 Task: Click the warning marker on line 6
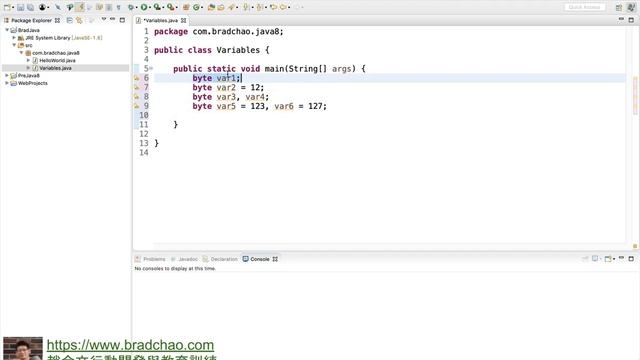coord(137,78)
